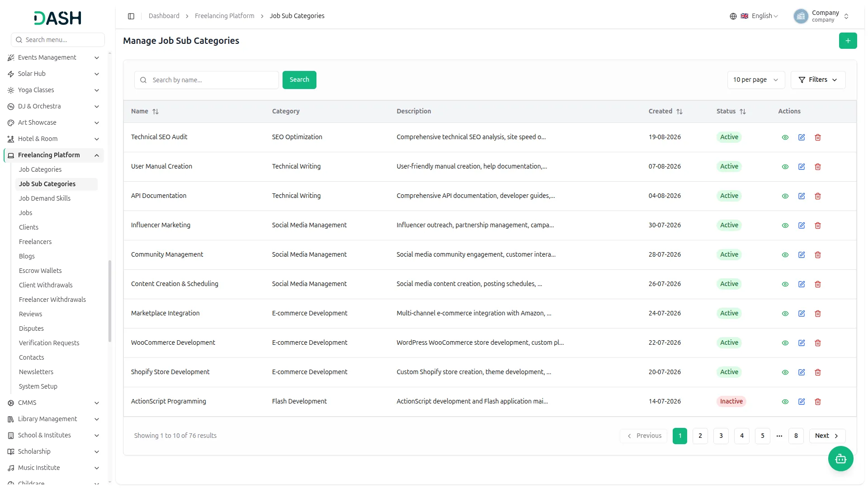The image size is (868, 488).
Task: Delete the Influencer Marketing row
Action: click(817, 225)
